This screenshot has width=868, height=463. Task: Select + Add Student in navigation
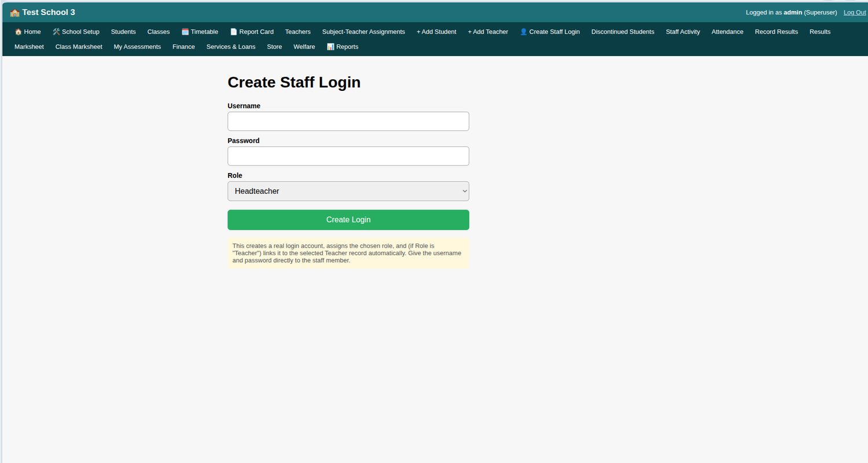pos(436,32)
